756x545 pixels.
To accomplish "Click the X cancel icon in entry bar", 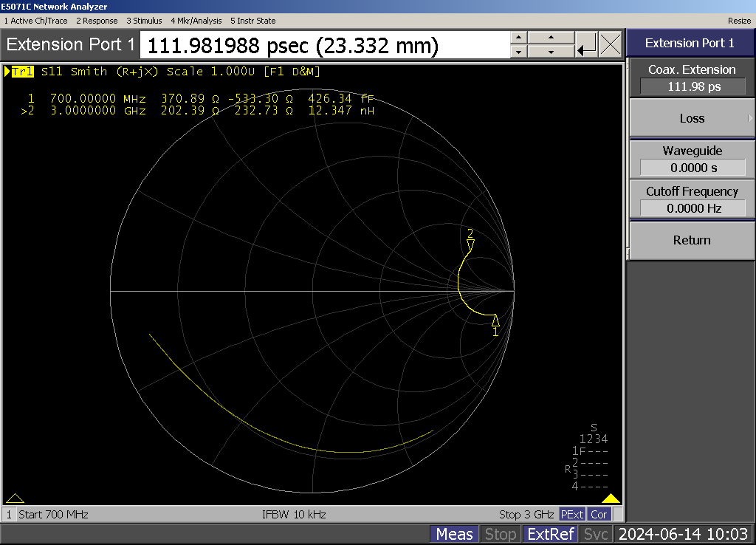I will (x=611, y=46).
